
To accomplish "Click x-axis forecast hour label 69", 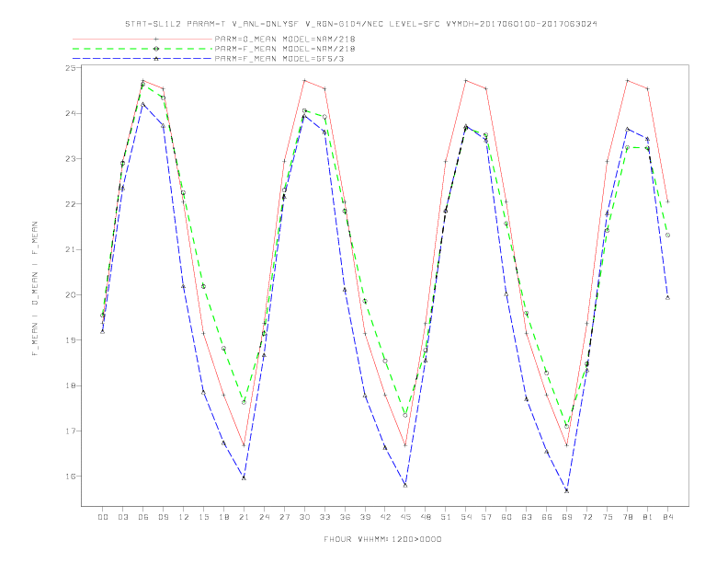I will [567, 517].
